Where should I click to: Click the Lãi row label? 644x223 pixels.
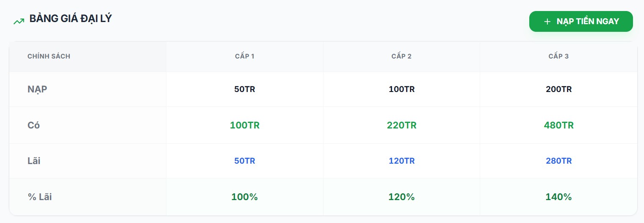(34, 161)
